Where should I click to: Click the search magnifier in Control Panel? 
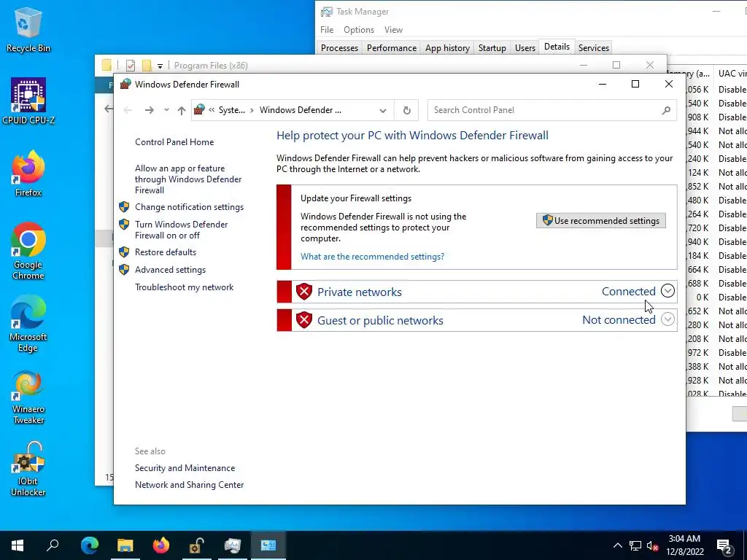pyautogui.click(x=667, y=110)
